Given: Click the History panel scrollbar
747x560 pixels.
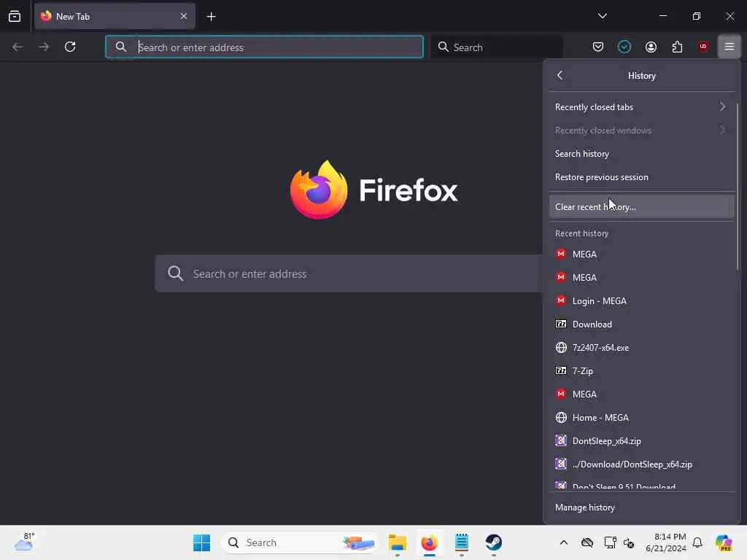Looking at the screenshot, I should click(x=738, y=187).
